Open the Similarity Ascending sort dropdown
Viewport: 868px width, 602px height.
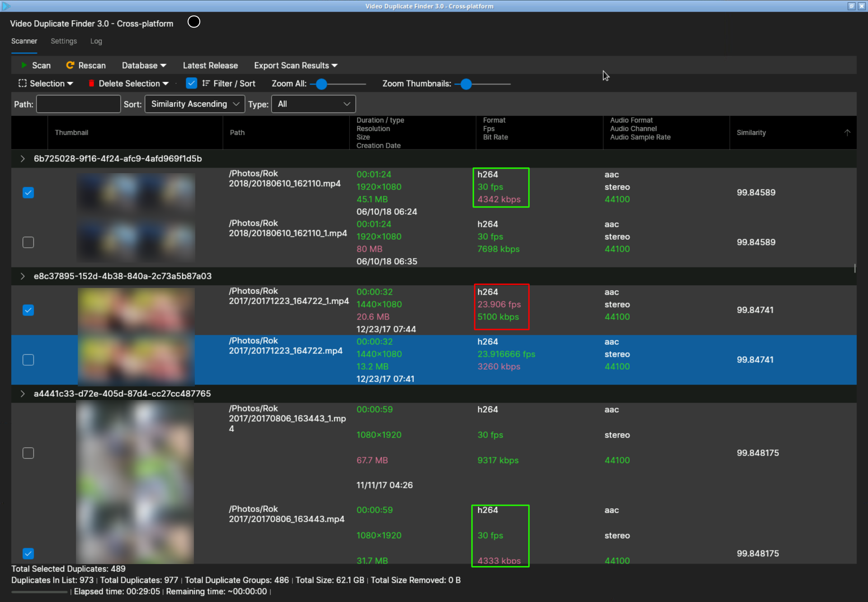pos(194,103)
